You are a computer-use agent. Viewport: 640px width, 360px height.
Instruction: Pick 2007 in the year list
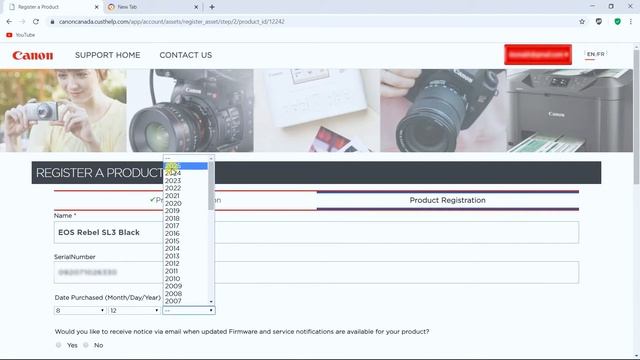click(x=186, y=301)
